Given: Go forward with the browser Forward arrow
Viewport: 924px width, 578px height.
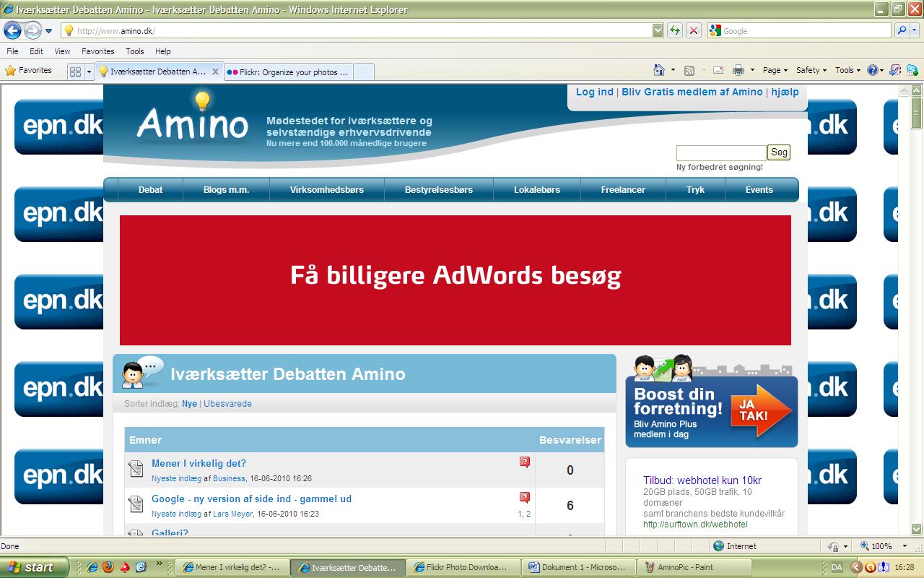Looking at the screenshot, I should tap(32, 30).
